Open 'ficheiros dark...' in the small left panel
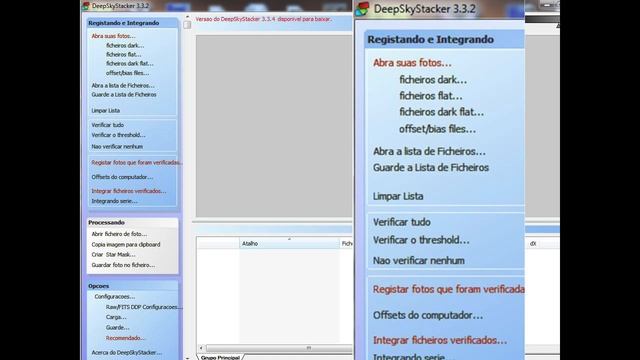 (x=125, y=45)
